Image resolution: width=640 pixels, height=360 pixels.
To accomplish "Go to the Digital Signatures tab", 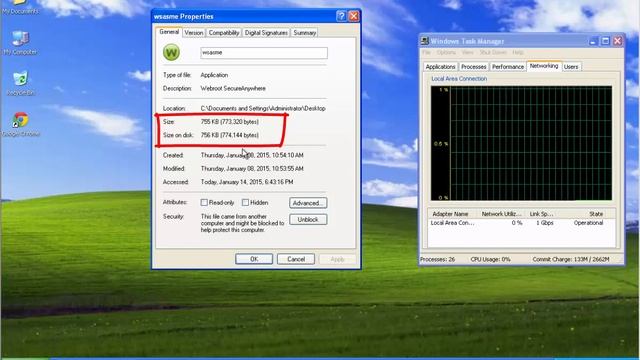I will click(266, 33).
